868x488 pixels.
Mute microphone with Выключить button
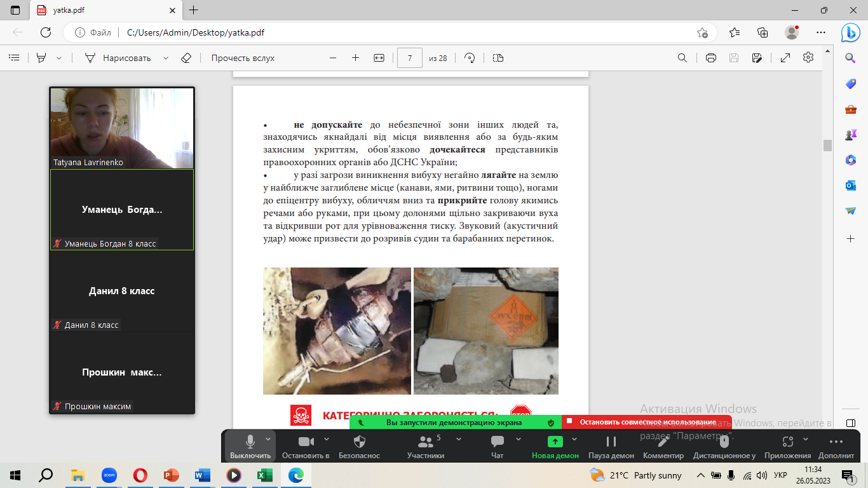point(250,446)
